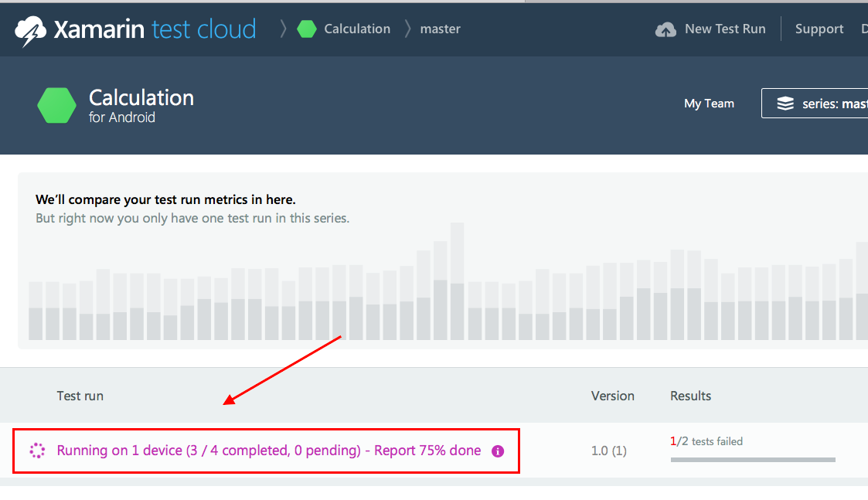Image resolution: width=868 pixels, height=500 pixels.
Task: Click the 'We'll compare your test run metrics' heading
Action: 165,200
